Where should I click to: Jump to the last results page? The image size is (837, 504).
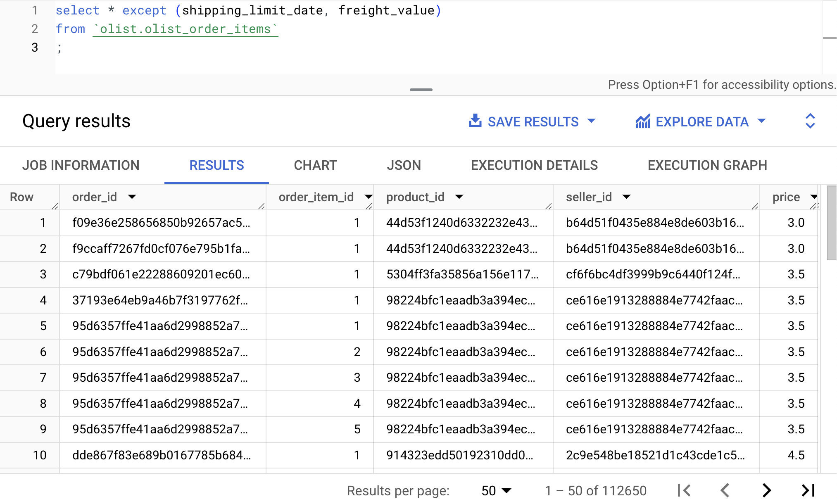[808, 490]
